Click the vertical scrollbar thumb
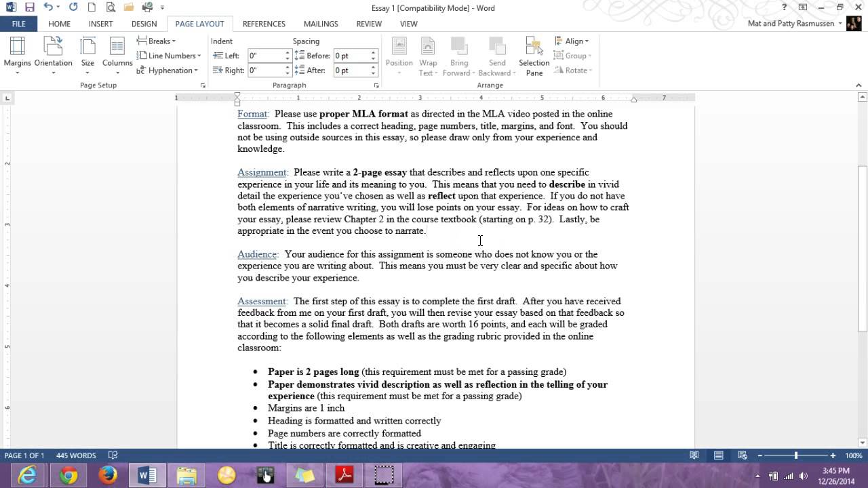 863,249
